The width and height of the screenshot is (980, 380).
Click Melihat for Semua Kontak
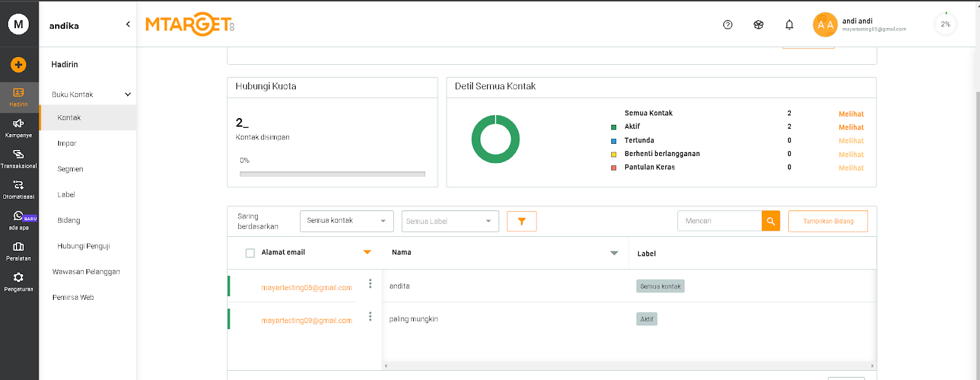(851, 114)
